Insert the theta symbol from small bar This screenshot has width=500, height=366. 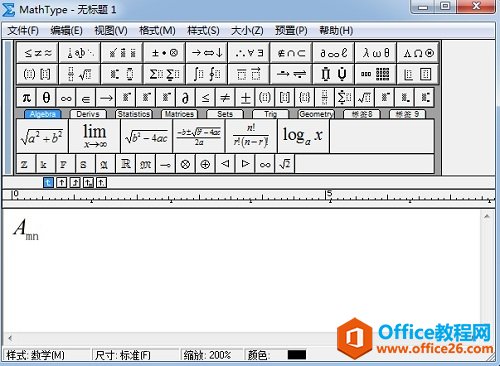46,98
